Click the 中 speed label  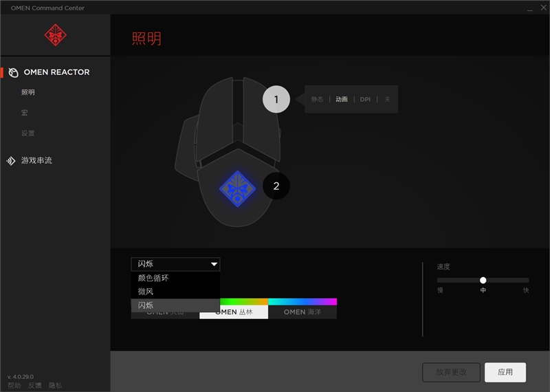coord(483,290)
